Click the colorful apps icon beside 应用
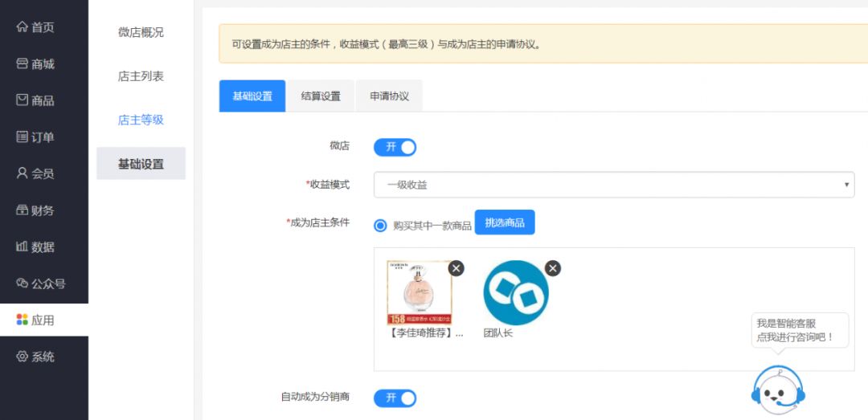Viewport: 868px width, 420px height. tap(22, 320)
